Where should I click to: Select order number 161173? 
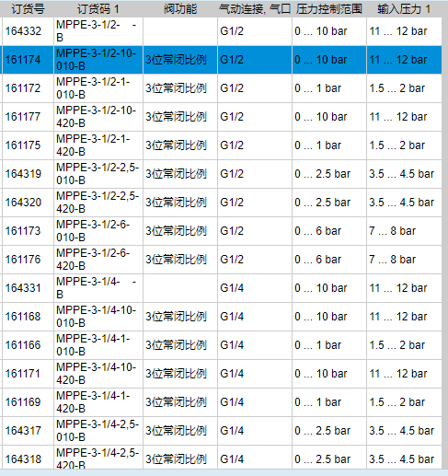23,231
